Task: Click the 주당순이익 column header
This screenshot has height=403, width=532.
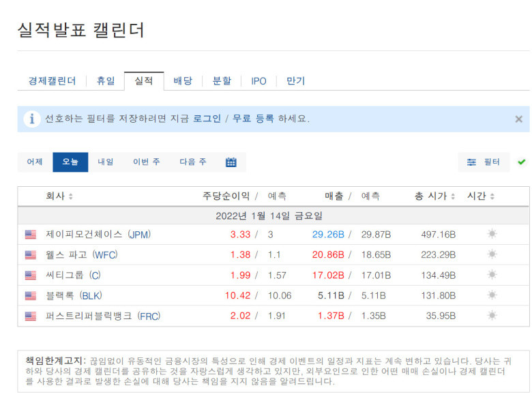Action: pos(226,196)
